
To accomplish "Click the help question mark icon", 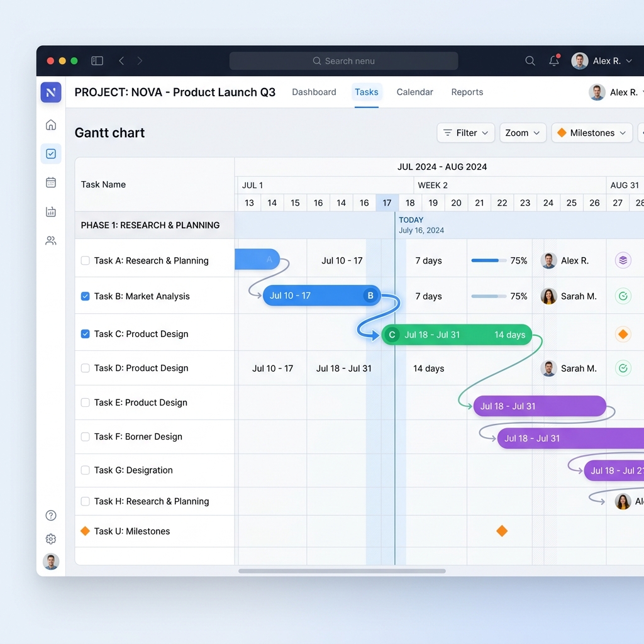I will coord(51,516).
